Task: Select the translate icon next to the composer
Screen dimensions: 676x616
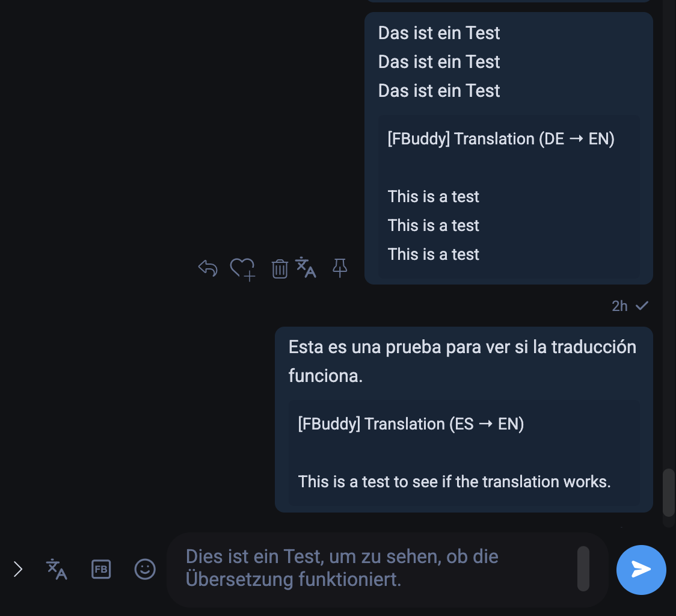Action: (x=57, y=570)
